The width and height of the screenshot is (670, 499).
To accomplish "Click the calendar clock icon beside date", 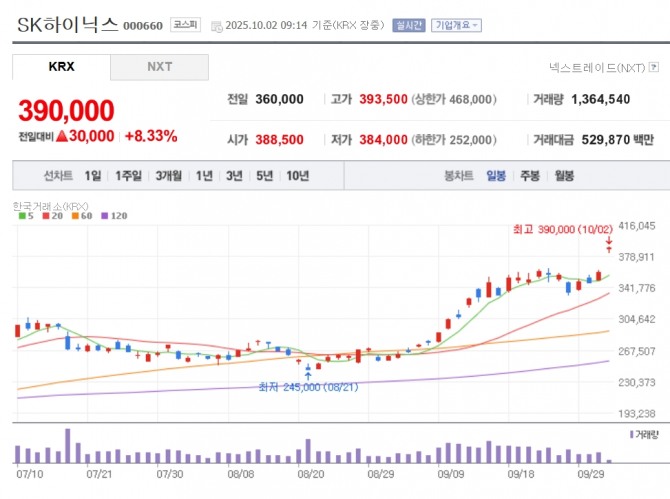I will tap(217, 26).
